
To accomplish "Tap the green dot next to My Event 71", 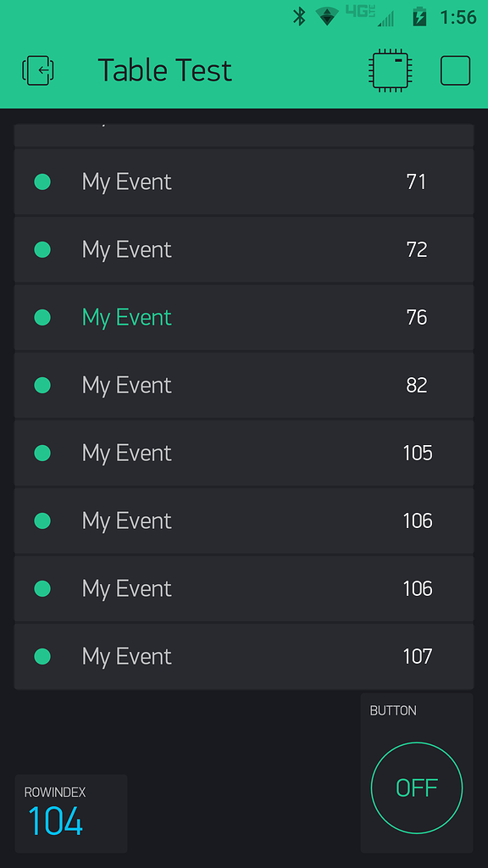I will [42, 181].
